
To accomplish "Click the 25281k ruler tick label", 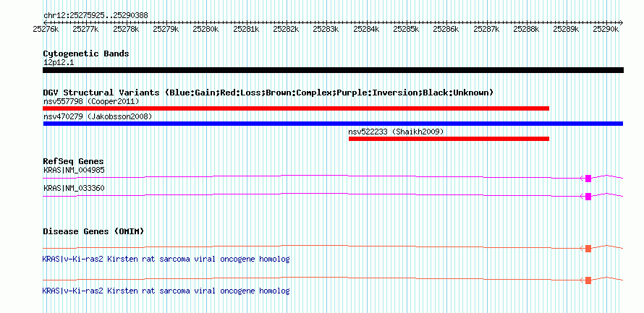I will [247, 29].
